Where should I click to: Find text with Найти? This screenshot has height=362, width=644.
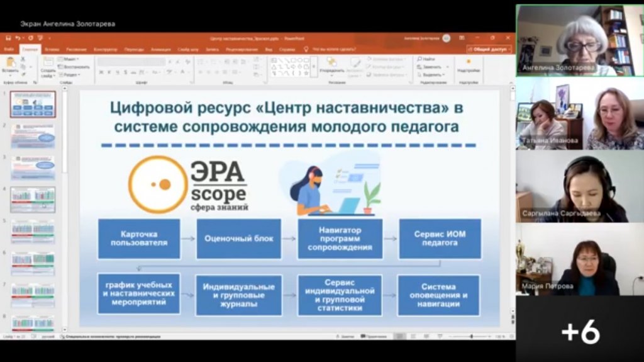click(426, 59)
